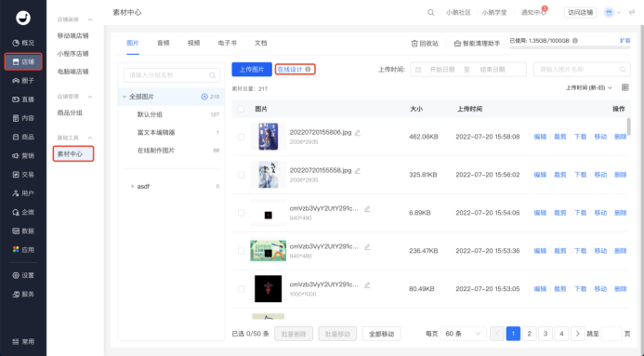Check the box for 20220720155806.jpg
This screenshot has height=356, width=644.
click(x=241, y=137)
